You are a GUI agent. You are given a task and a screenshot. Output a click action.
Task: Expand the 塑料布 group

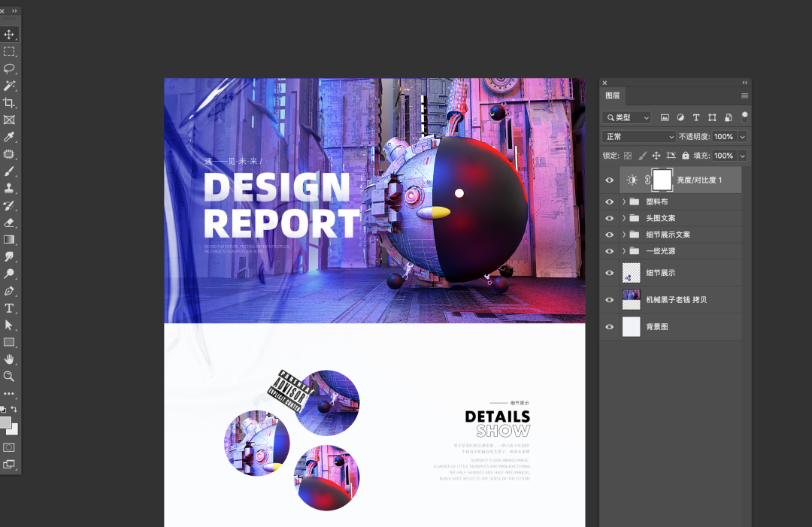624,201
